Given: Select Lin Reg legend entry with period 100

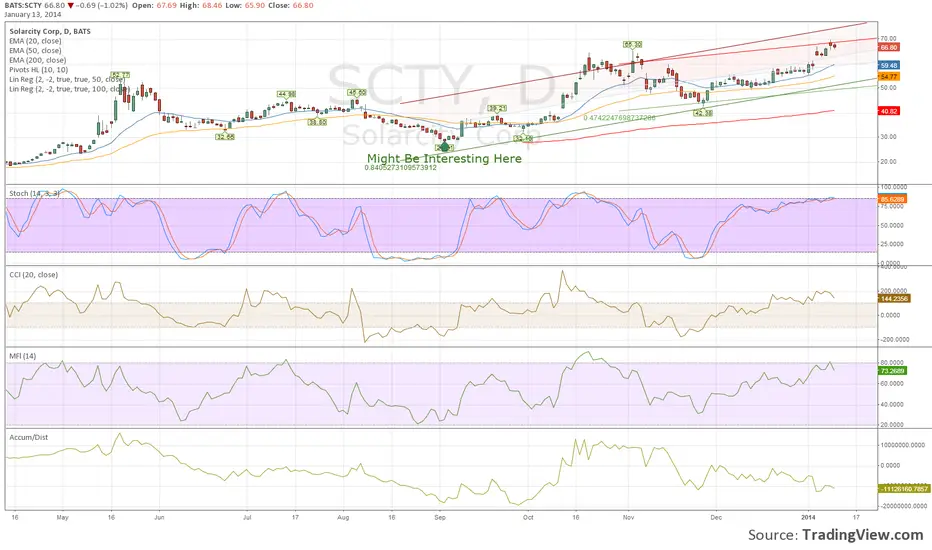Looking at the screenshot, I should (x=68, y=89).
